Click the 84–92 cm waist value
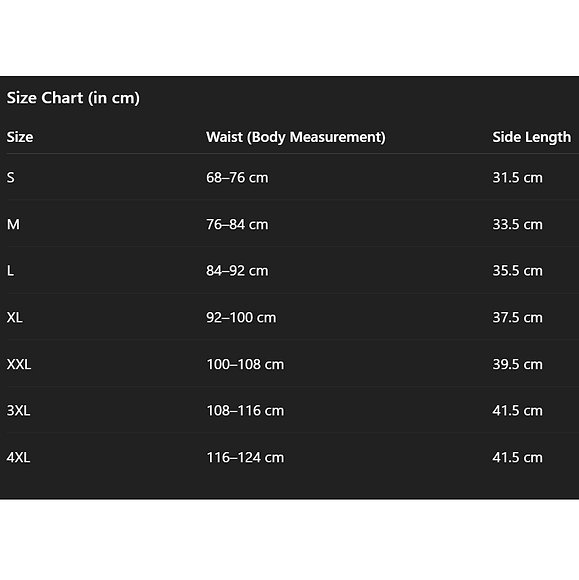Screen dimensions: 579x580 point(237,271)
